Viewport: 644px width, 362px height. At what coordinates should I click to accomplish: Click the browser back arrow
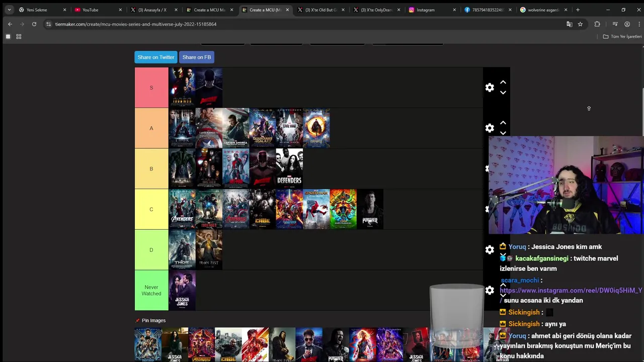tap(10, 24)
